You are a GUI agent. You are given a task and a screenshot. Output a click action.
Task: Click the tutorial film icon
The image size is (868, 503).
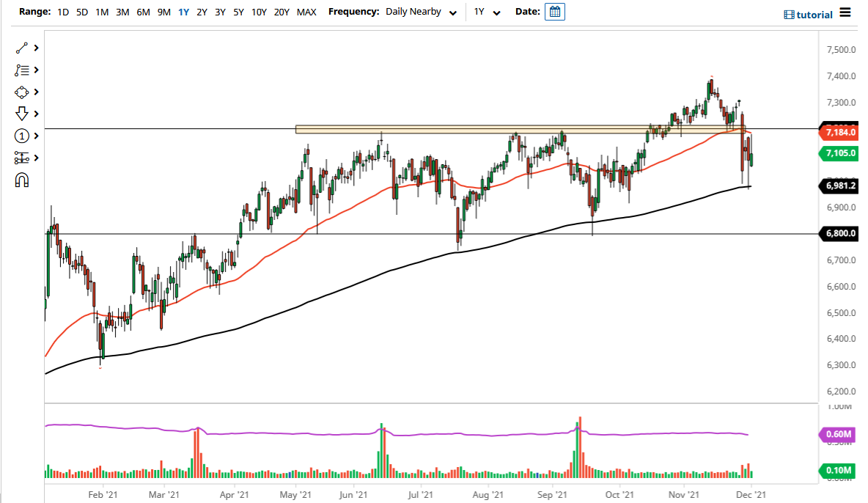coord(790,14)
